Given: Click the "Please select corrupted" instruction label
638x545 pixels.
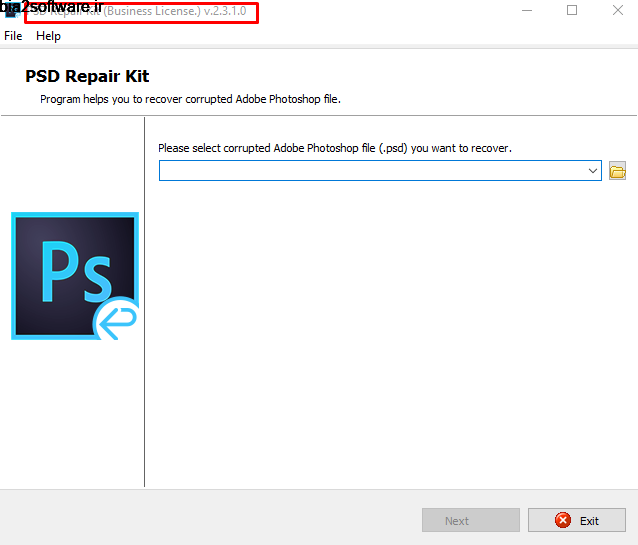Looking at the screenshot, I should click(x=334, y=148).
